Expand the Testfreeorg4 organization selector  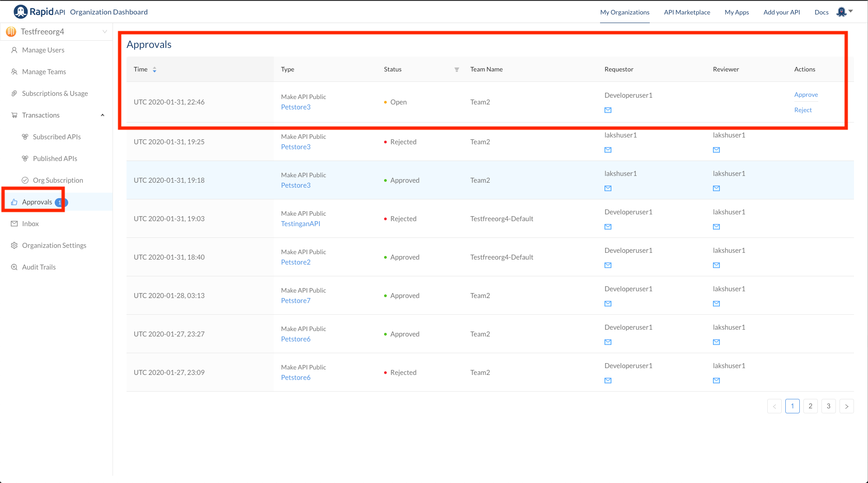105,32
